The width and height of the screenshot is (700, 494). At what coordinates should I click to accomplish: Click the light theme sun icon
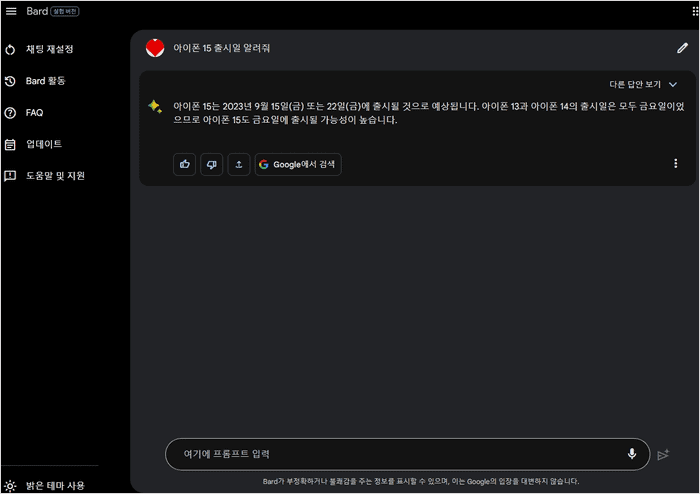pos(10,486)
